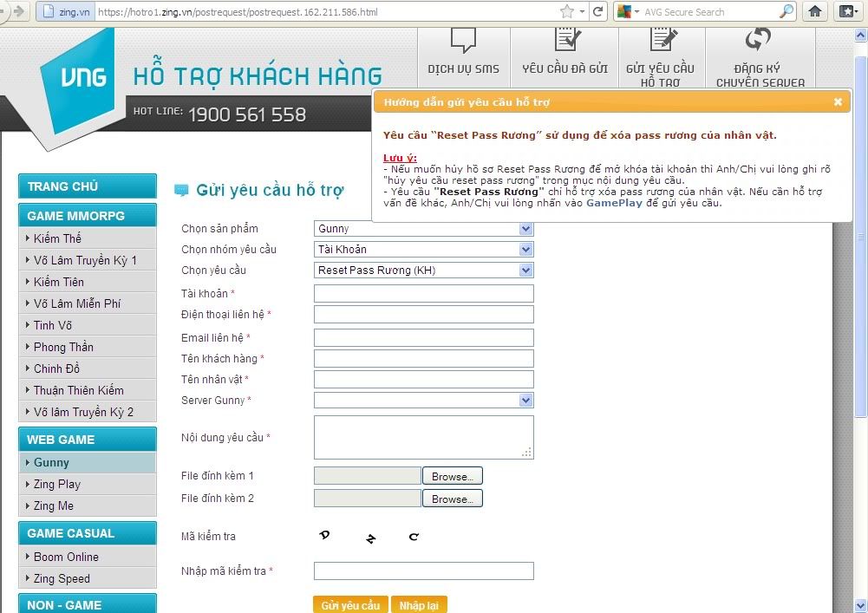The width and height of the screenshot is (868, 613).
Task: Reload the page with the refresh icon
Action: coord(597,11)
